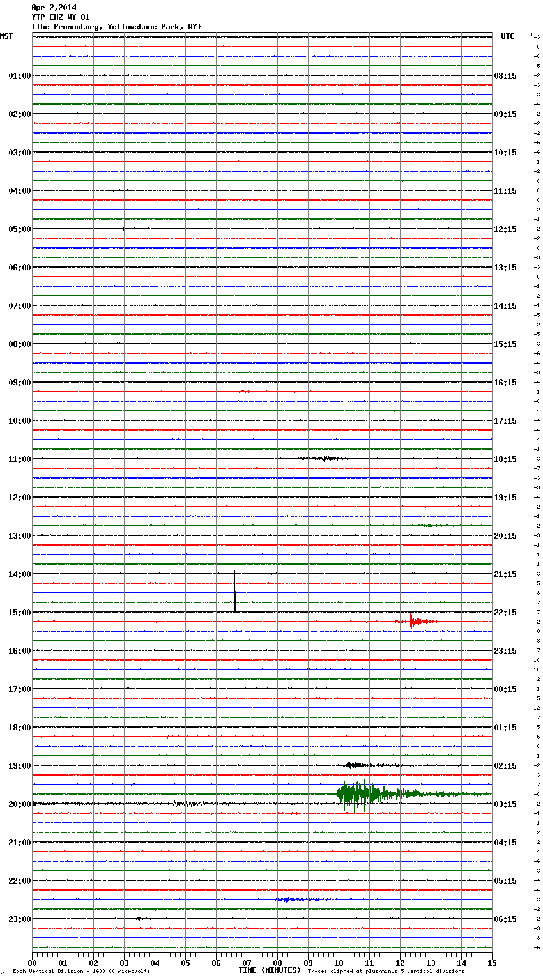This screenshot has height=980, width=543.
Task: Click the 08:15 UTC label
Action: (x=505, y=76)
